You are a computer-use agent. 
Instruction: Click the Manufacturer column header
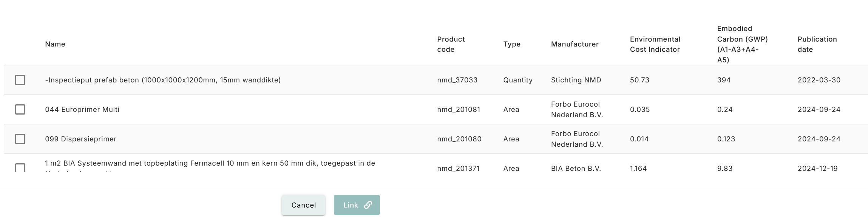575,44
